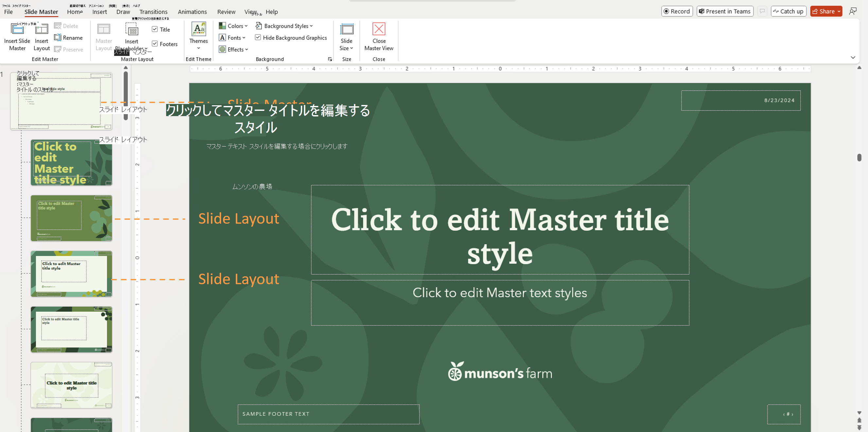The height and width of the screenshot is (432, 868).
Task: Switch to the Review tab
Action: pos(226,12)
